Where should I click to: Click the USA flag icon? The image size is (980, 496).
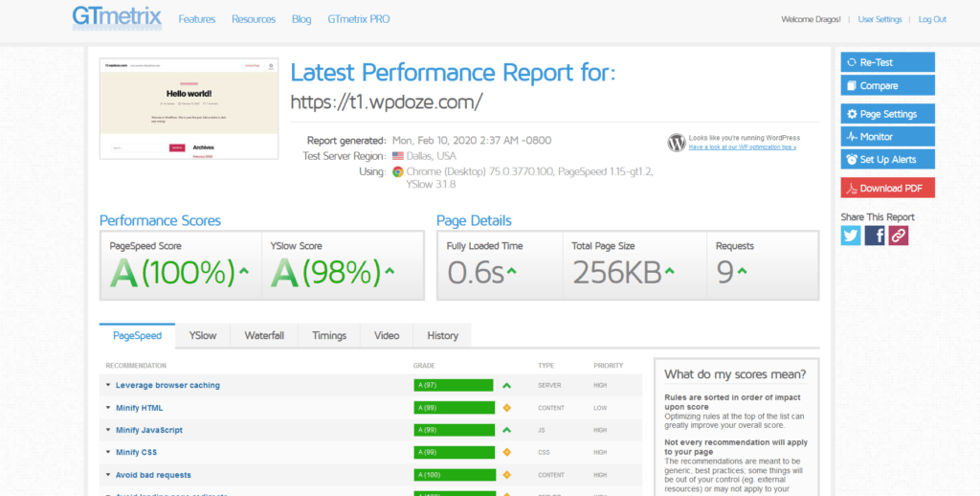(x=397, y=156)
